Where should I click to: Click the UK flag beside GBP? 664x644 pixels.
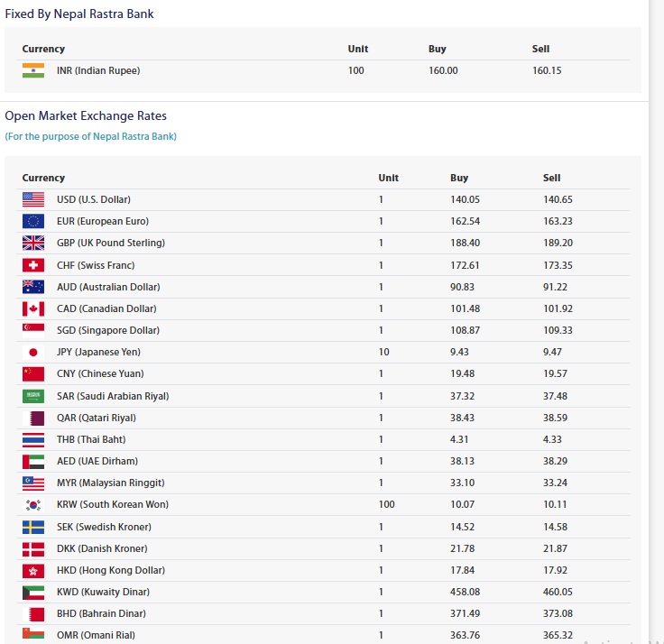(x=33, y=243)
